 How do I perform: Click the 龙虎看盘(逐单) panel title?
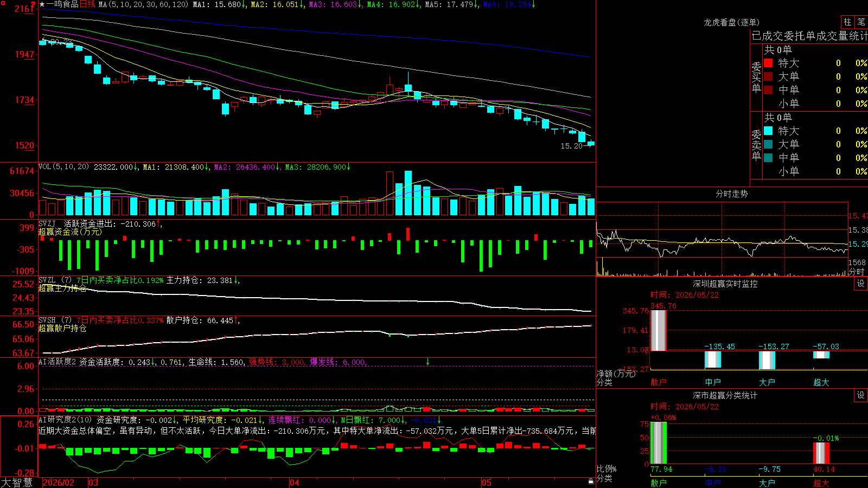pyautogui.click(x=731, y=22)
